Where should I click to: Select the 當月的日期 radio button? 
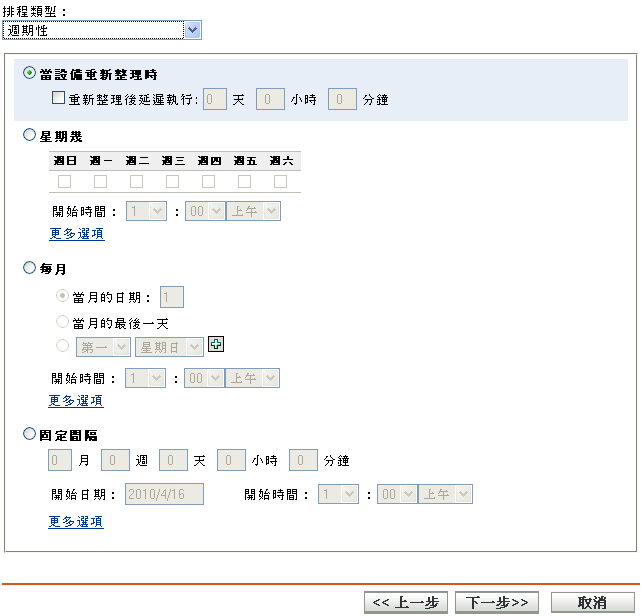pyautogui.click(x=62, y=296)
